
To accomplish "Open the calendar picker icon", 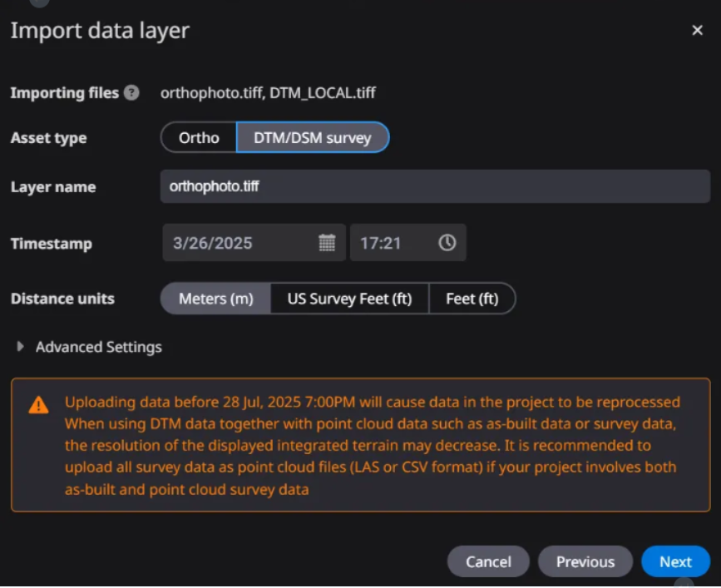I will coord(327,243).
